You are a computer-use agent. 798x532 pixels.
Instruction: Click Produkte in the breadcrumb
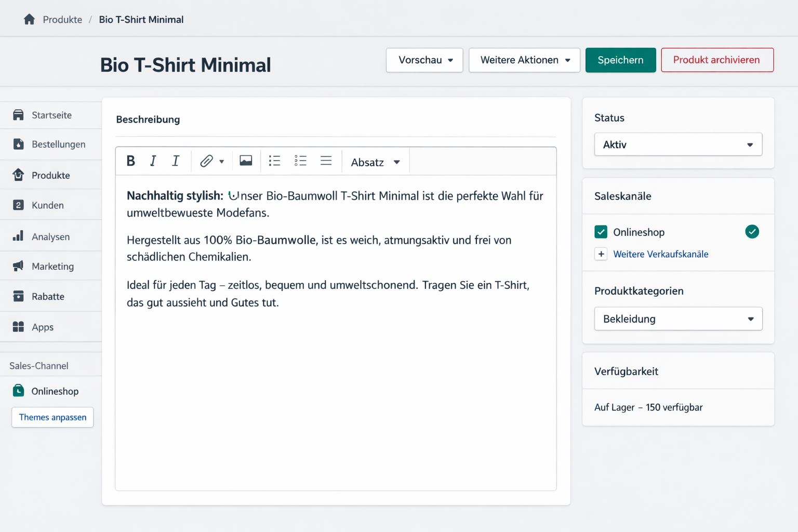pos(62,20)
